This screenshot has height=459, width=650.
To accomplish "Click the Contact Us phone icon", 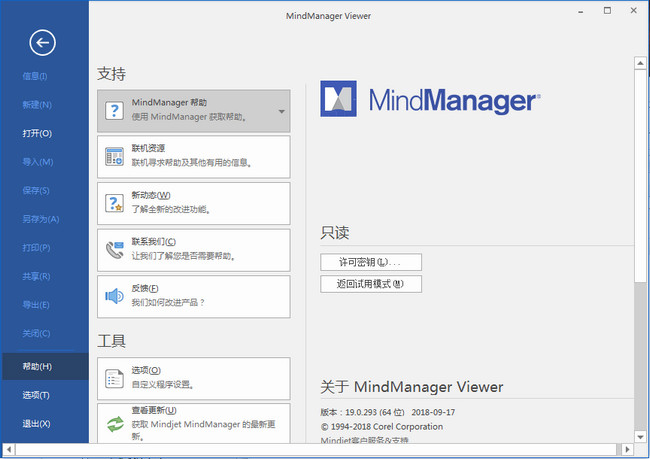I will coord(114,250).
